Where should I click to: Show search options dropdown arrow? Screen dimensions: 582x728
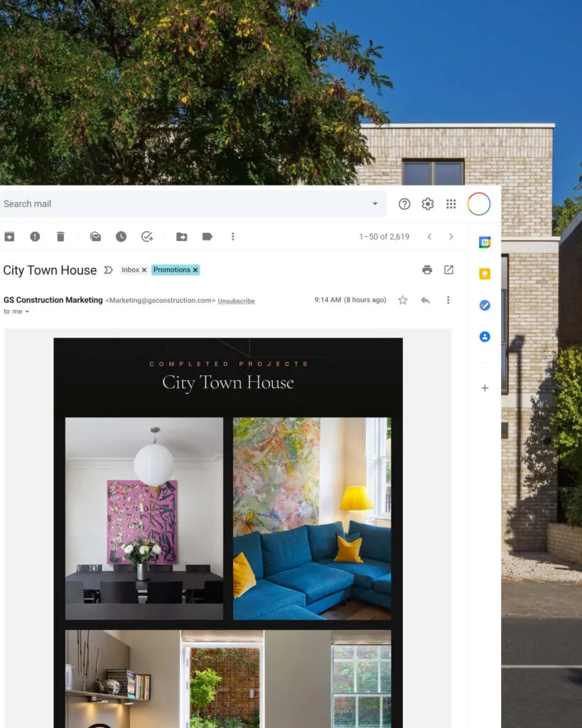coord(375,204)
